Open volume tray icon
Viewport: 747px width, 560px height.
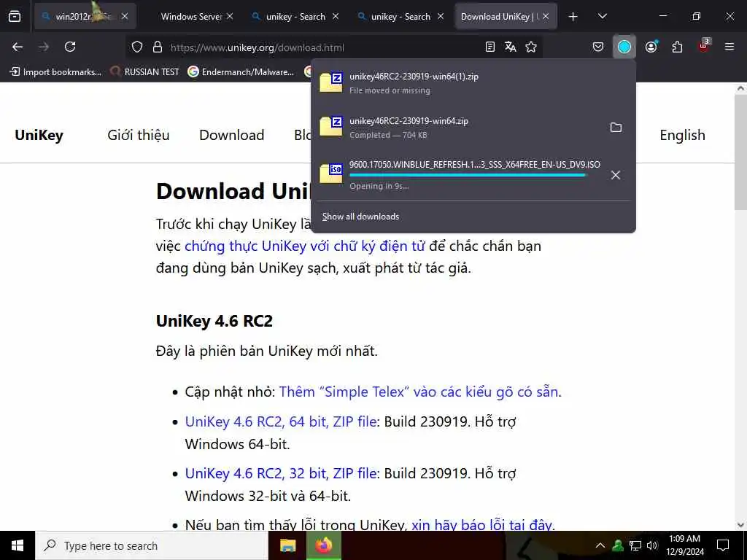[652, 545]
